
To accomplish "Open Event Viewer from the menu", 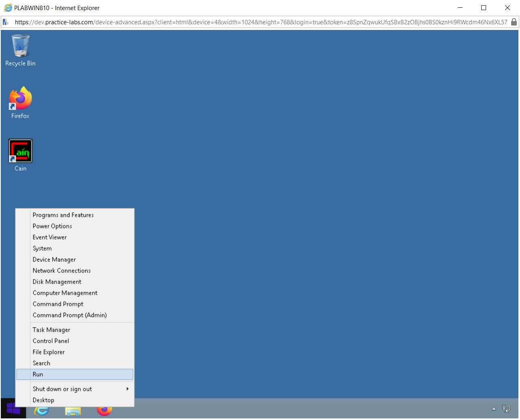I will tap(49, 237).
